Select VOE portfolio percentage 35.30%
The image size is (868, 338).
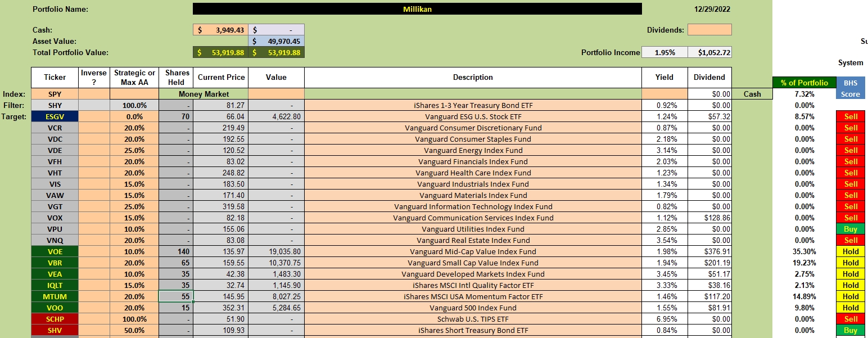pos(804,251)
